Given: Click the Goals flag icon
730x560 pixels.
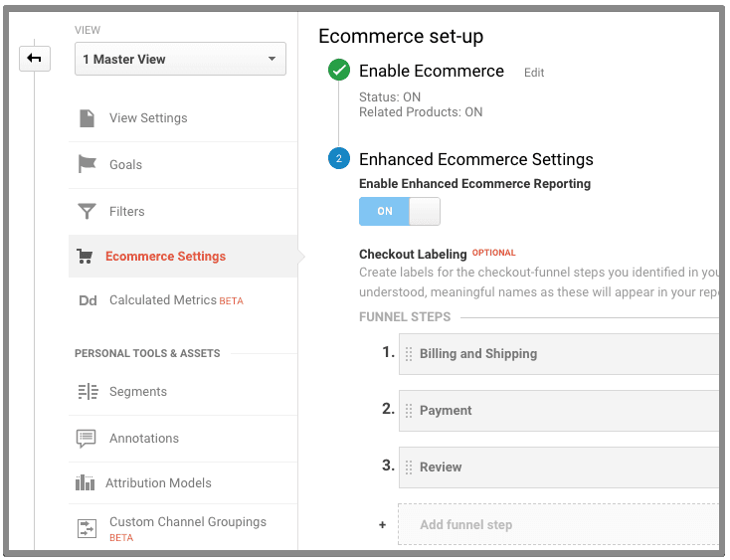Looking at the screenshot, I should click(88, 164).
